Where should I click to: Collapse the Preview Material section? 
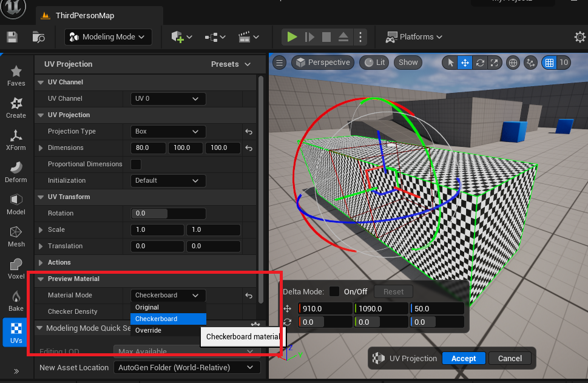(41, 279)
